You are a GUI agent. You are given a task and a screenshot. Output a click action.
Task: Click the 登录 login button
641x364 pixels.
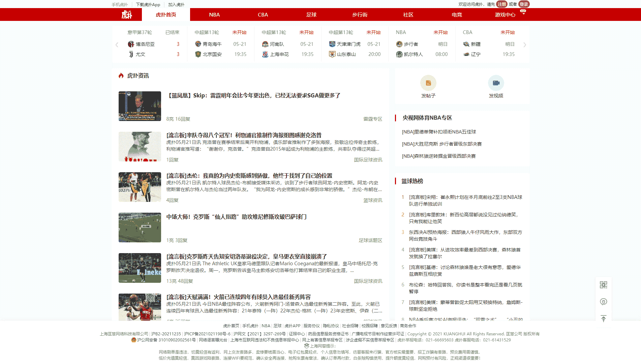(524, 4)
